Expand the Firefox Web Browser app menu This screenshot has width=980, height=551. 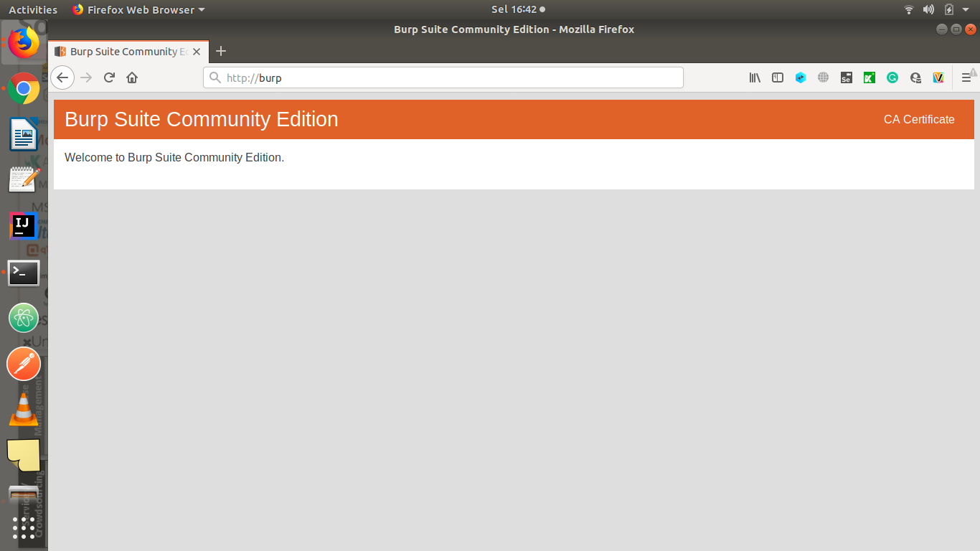tap(138, 9)
